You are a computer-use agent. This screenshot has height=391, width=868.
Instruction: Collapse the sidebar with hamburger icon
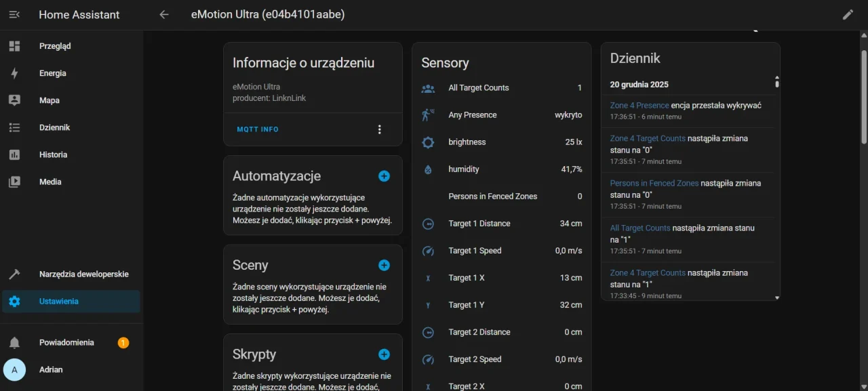click(x=14, y=14)
